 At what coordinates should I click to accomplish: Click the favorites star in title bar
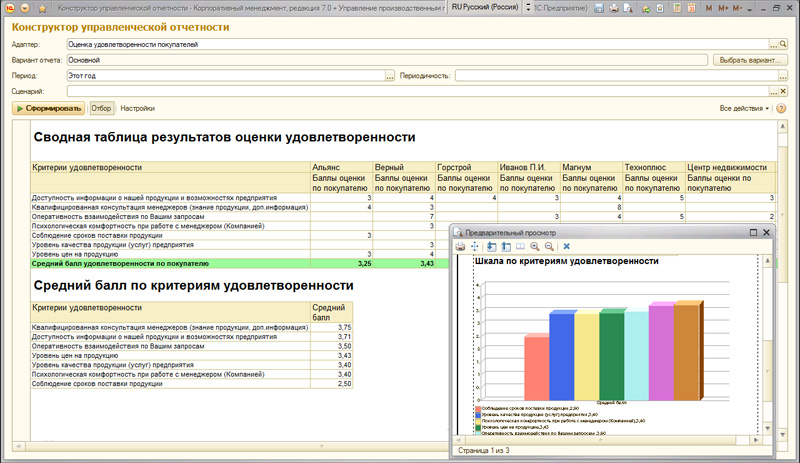pos(647,7)
